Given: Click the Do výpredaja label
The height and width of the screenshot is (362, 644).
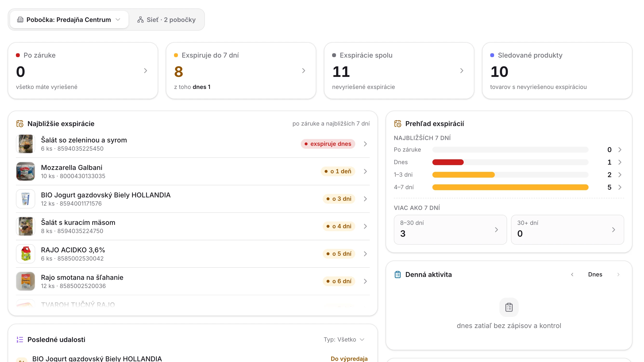Looking at the screenshot, I should coord(349,358).
